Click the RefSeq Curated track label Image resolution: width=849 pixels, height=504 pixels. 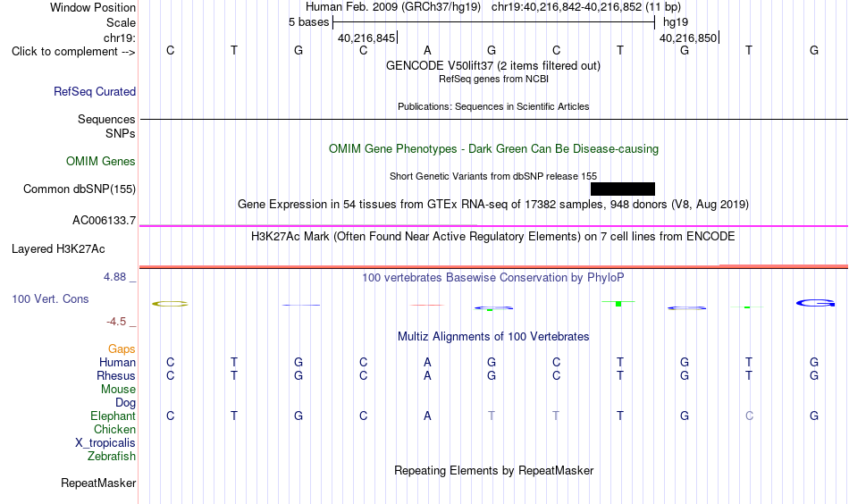[94, 91]
